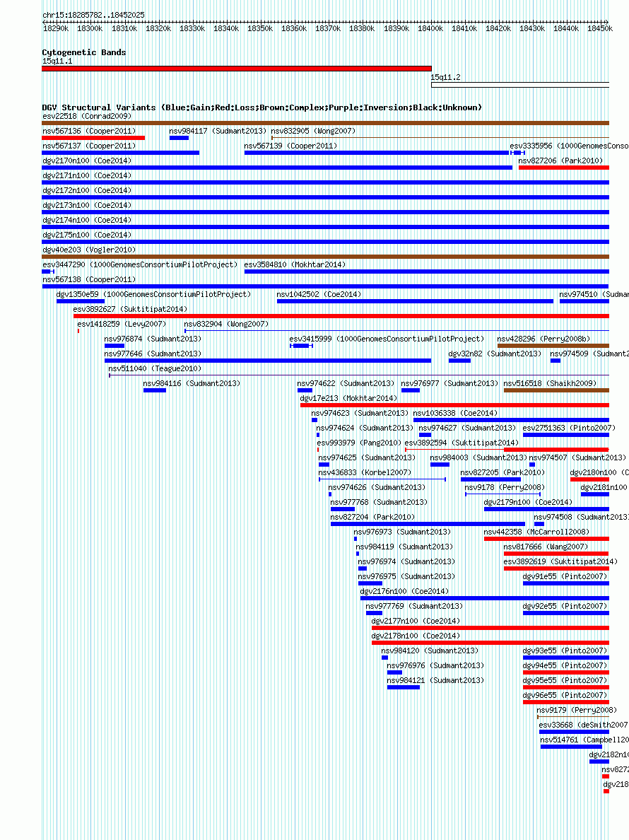Image resolution: width=629 pixels, height=840 pixels.
Task: Open the nsv977646 (Sudmant2013) label
Action: (x=153, y=354)
